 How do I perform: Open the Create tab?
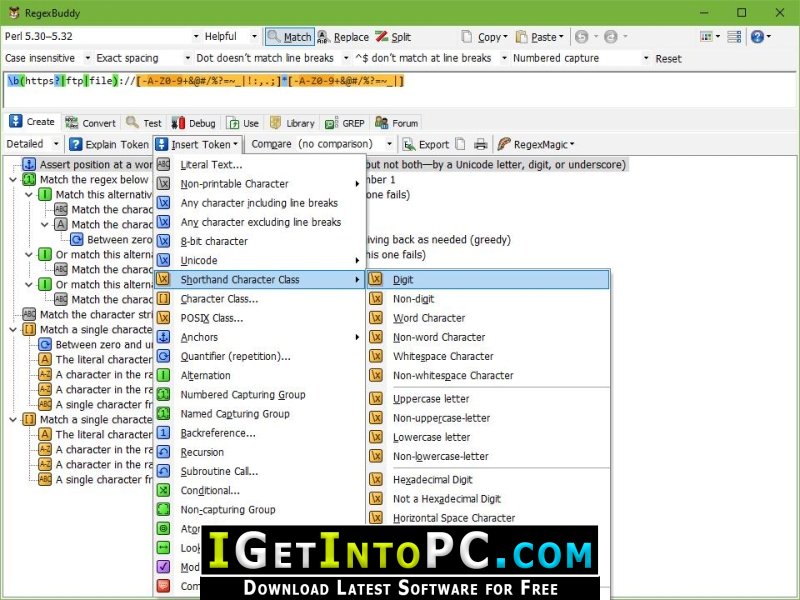32,122
